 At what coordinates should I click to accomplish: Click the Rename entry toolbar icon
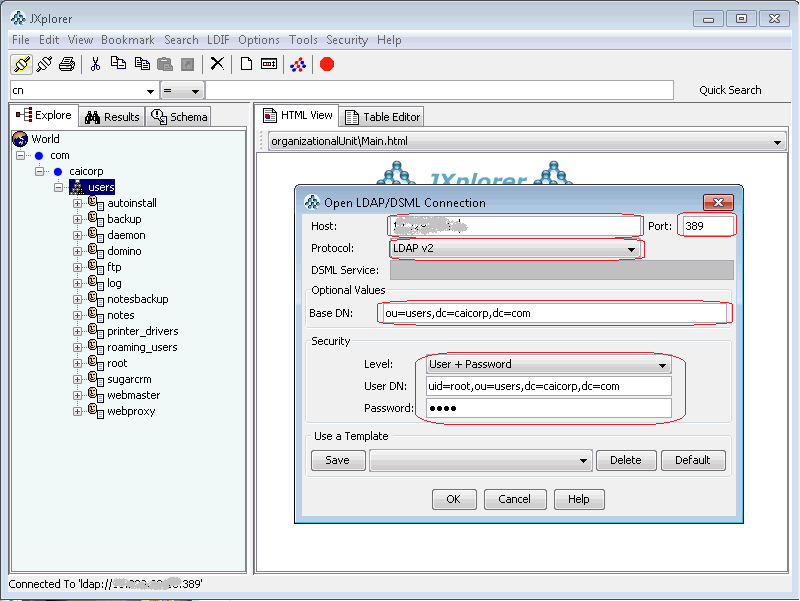(269, 64)
